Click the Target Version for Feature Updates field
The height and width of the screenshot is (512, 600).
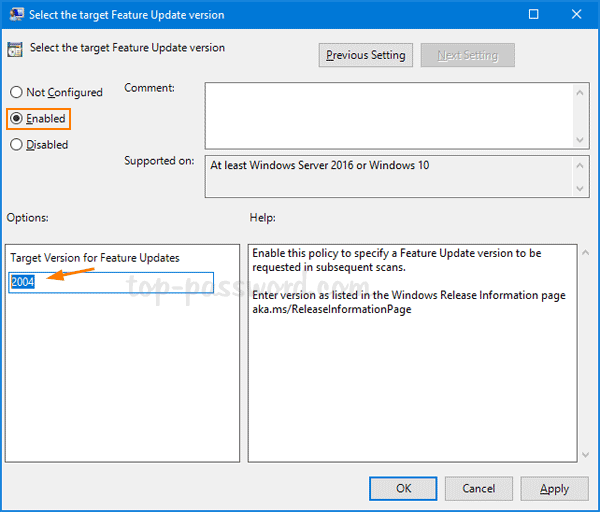click(x=111, y=283)
